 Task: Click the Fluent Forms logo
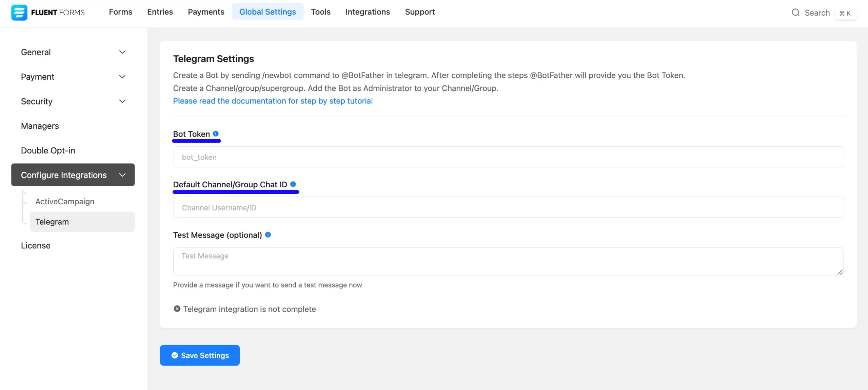(48, 13)
